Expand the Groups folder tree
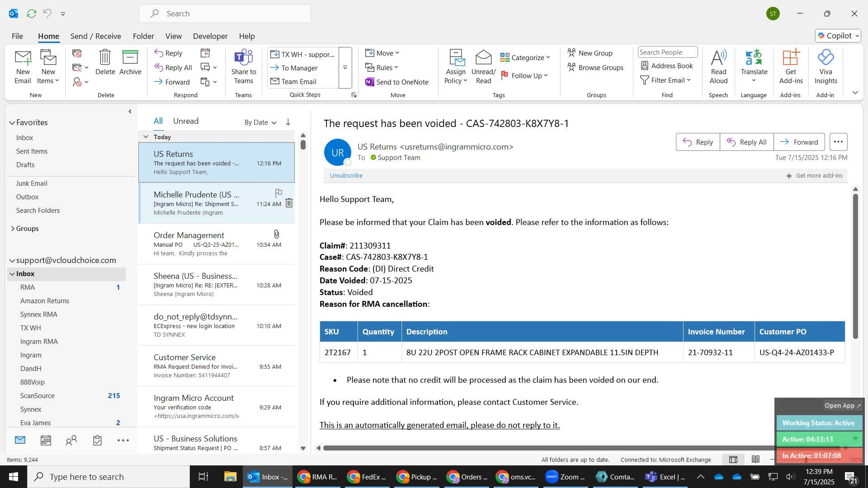 click(x=13, y=229)
